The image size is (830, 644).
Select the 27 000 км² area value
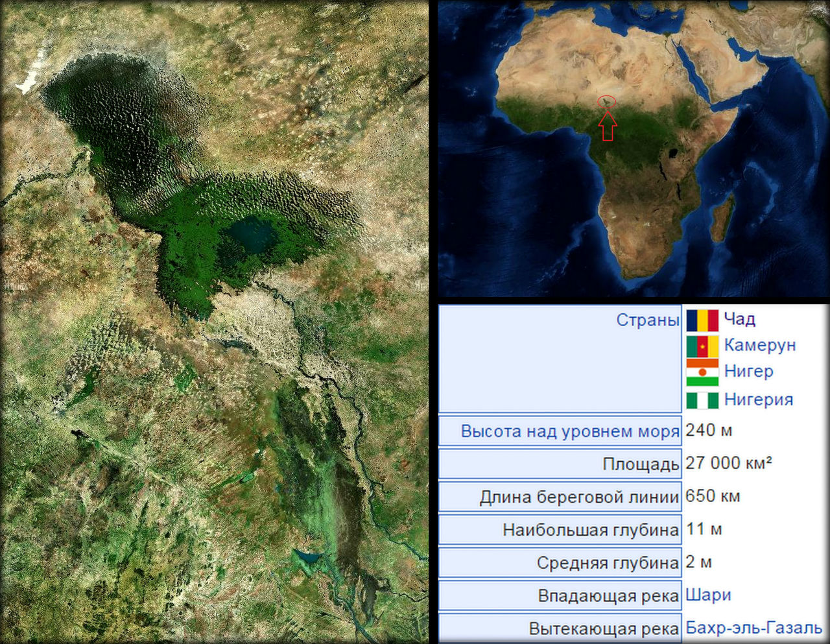(729, 463)
